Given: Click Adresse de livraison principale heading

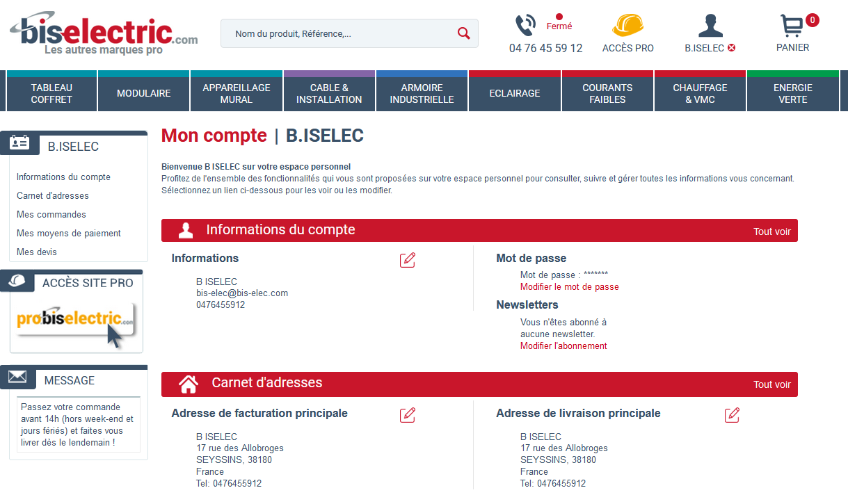Looking at the screenshot, I should coord(578,414).
